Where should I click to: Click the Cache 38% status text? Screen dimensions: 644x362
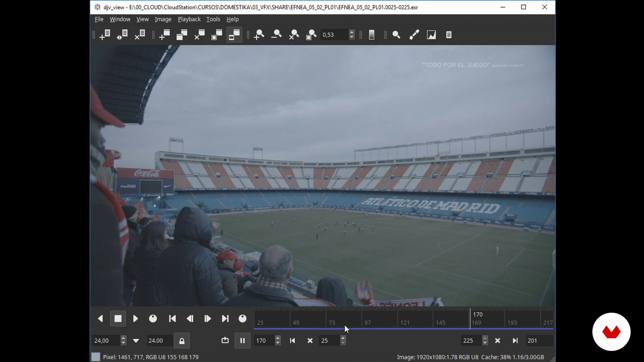click(x=513, y=357)
